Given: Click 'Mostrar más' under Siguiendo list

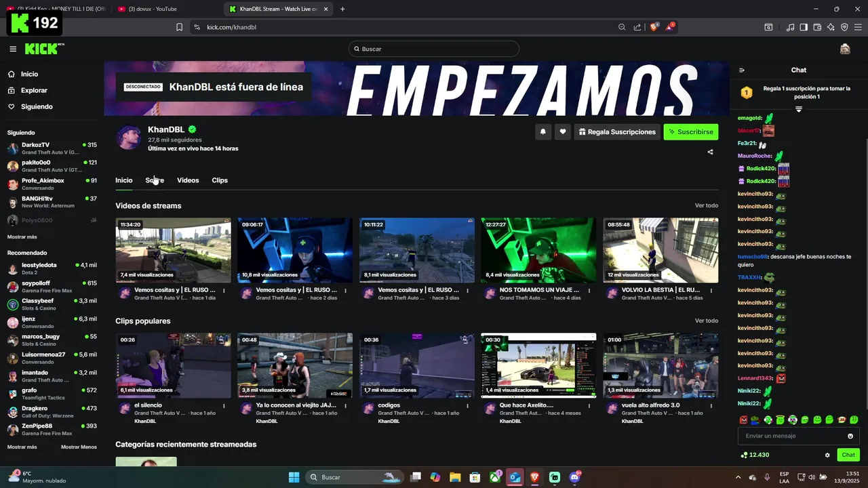Looking at the screenshot, I should pyautogui.click(x=22, y=237).
